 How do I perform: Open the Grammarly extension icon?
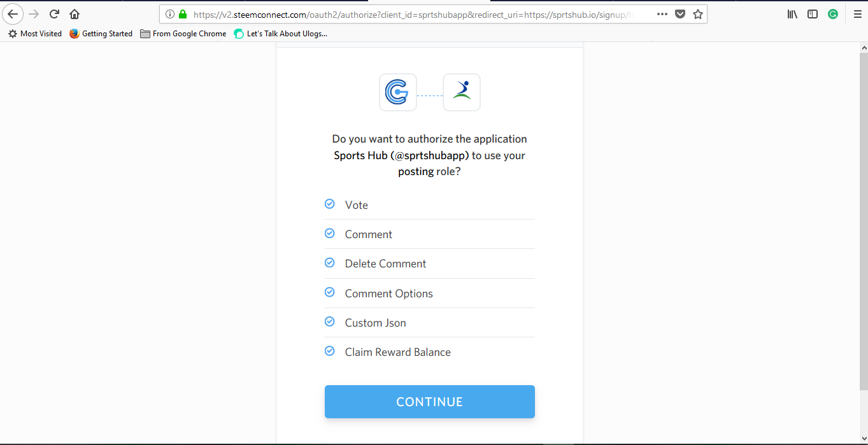pos(833,14)
